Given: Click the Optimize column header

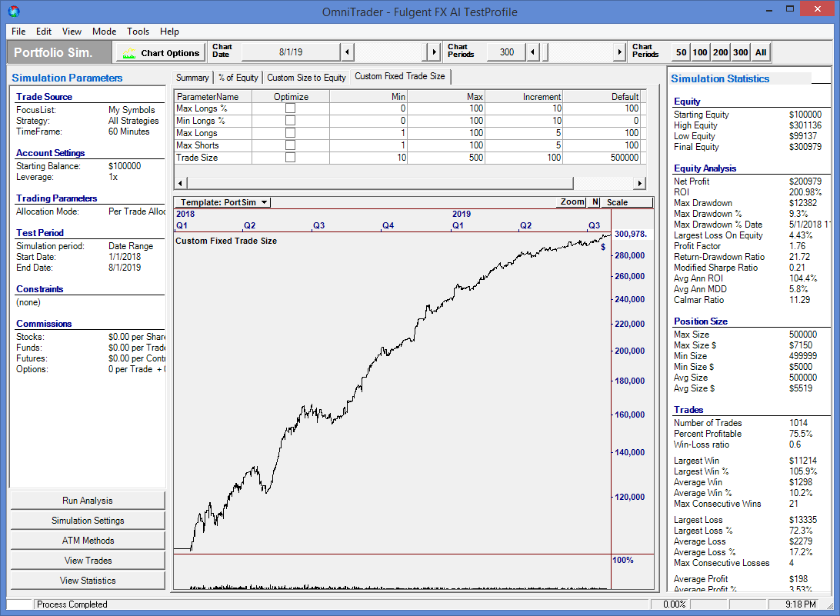Looking at the screenshot, I should pyautogui.click(x=290, y=96).
